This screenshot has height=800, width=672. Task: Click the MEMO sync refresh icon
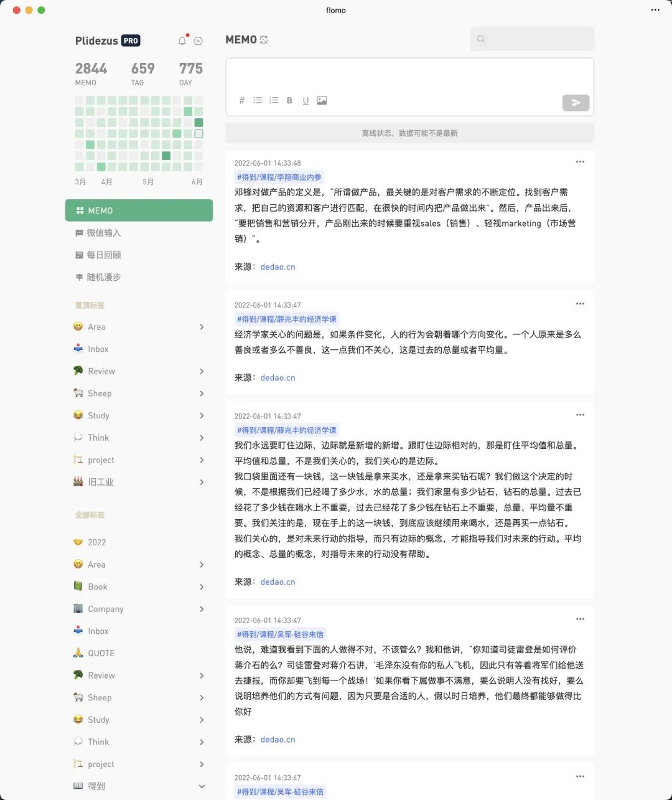pos(264,40)
